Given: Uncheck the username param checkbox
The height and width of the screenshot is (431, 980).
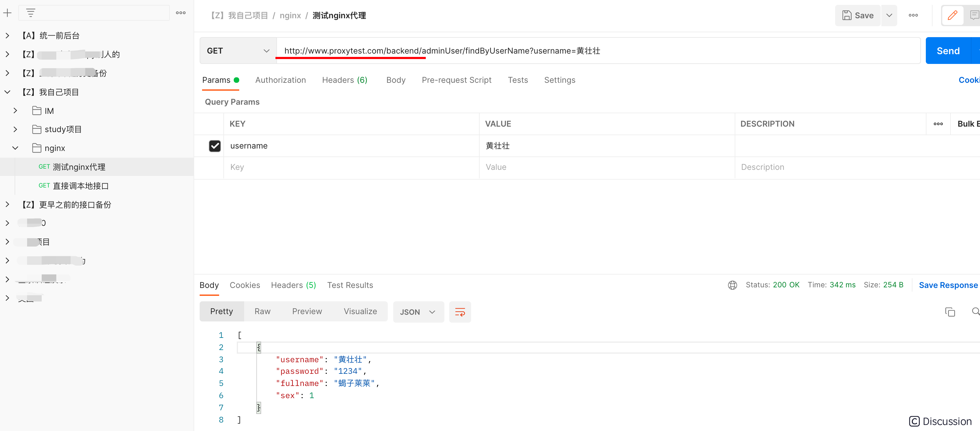Looking at the screenshot, I should pyautogui.click(x=215, y=146).
